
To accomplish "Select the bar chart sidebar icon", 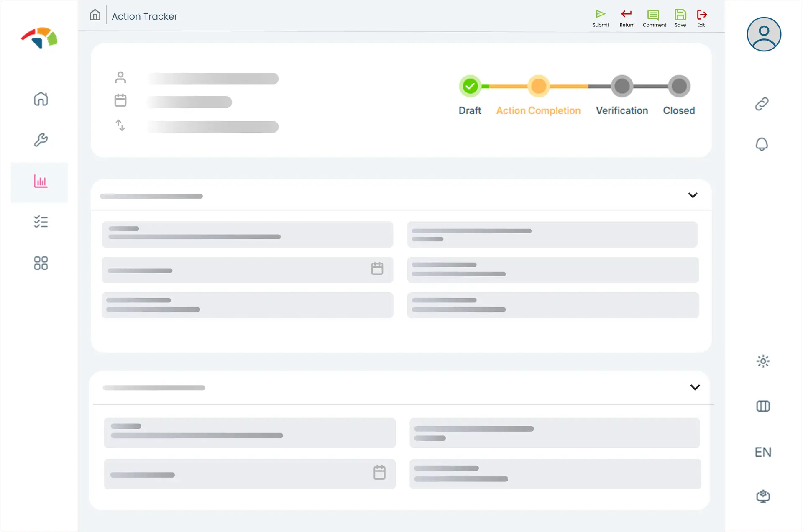I will (41, 182).
